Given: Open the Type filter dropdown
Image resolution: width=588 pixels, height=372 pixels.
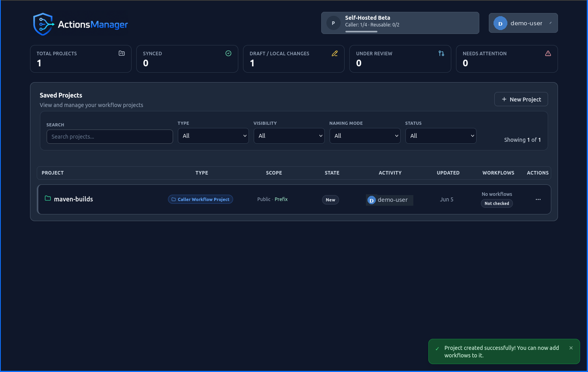Looking at the screenshot, I should 213,136.
